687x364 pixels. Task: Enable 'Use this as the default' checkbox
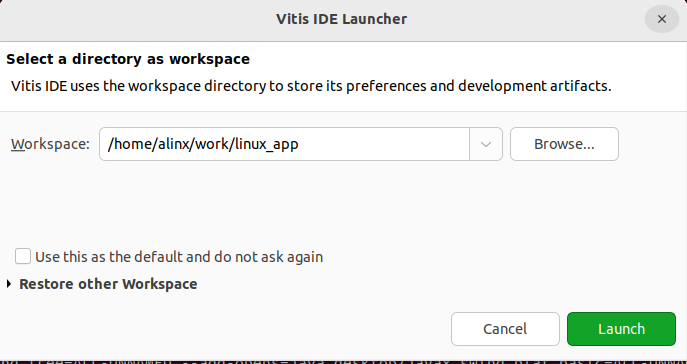[x=23, y=256]
